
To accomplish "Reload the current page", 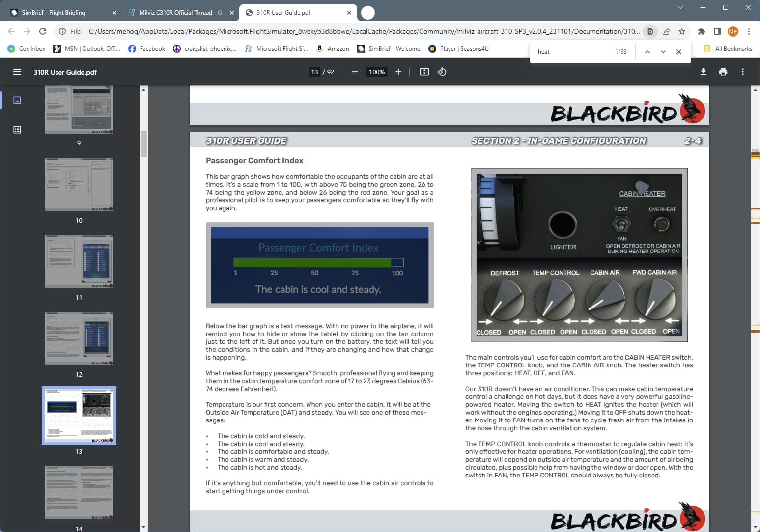I will tap(43, 31).
